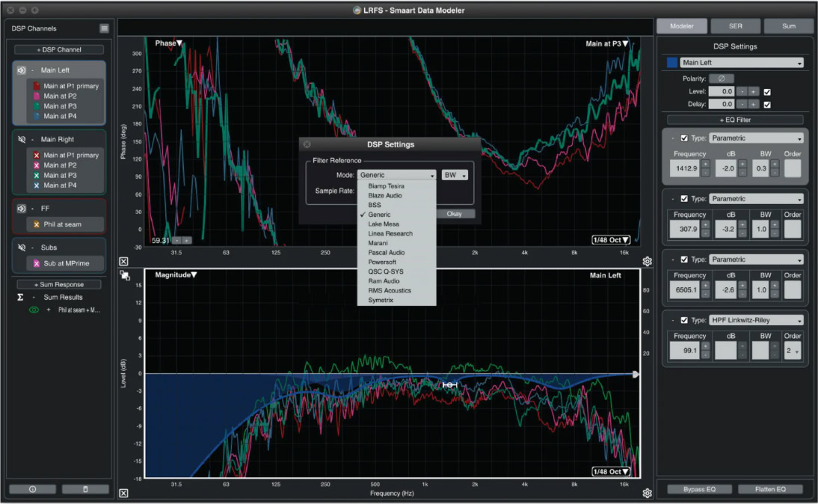Disable the HPF Linkwitz-Riley filter checkbox
The width and height of the screenshot is (818, 504).
[683, 320]
